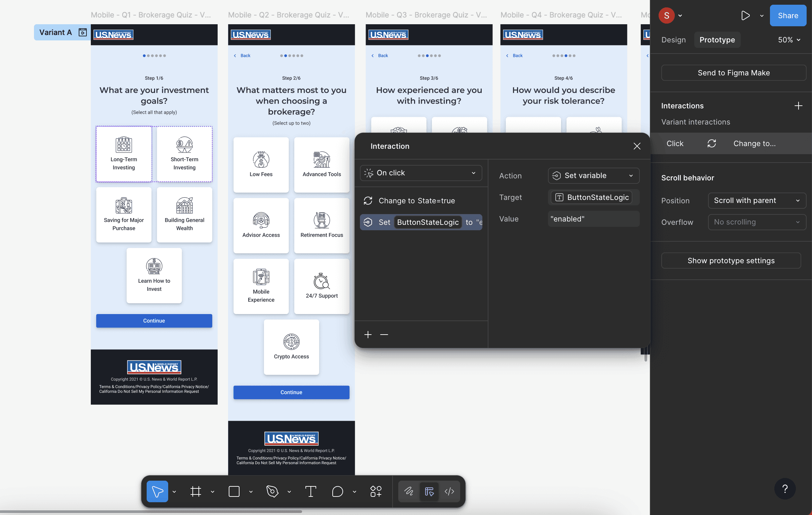
Task: Select the Rectangle shape tool
Action: (x=234, y=491)
